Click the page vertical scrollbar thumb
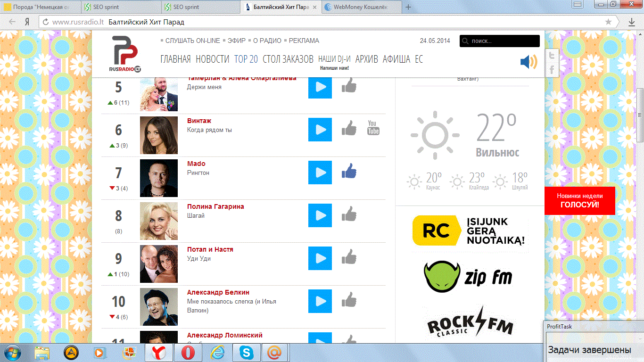644x362 pixels. (640, 115)
